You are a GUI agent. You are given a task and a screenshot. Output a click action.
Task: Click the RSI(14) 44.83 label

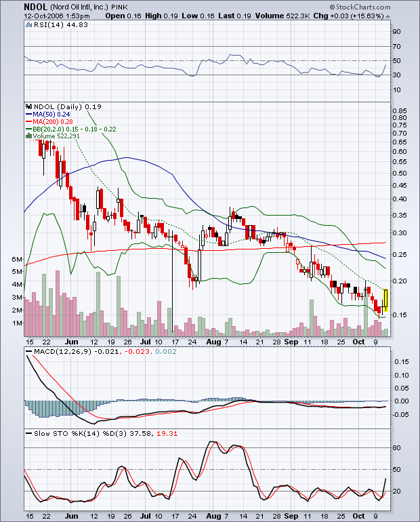coord(61,25)
